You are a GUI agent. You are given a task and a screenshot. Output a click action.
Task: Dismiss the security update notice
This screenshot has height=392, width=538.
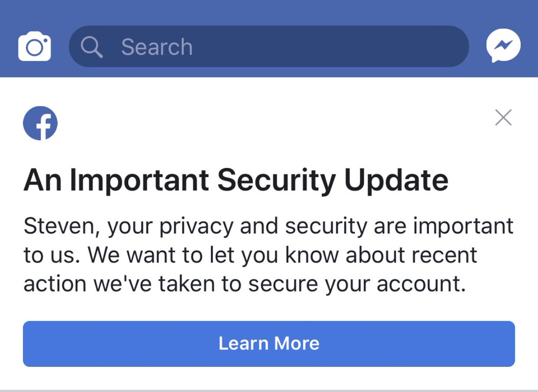503,118
